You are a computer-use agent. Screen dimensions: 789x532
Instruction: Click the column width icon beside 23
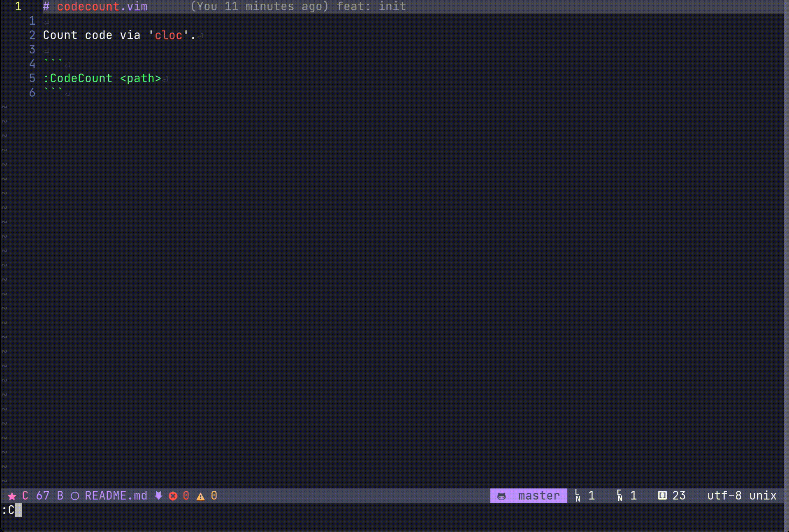coord(662,495)
